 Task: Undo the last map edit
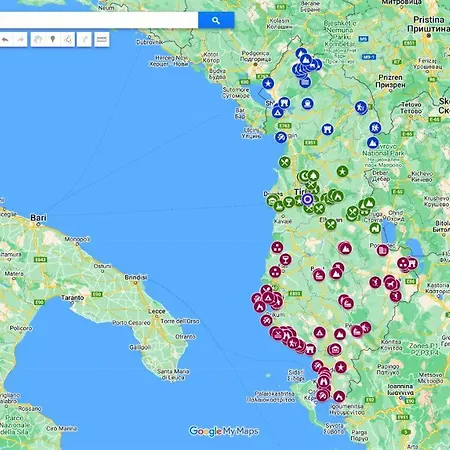pyautogui.click(x=6, y=40)
